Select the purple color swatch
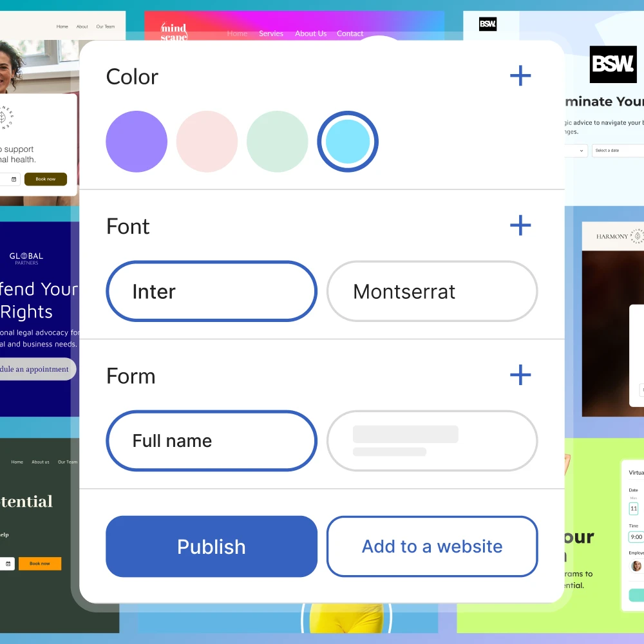644x644 pixels. point(137,141)
